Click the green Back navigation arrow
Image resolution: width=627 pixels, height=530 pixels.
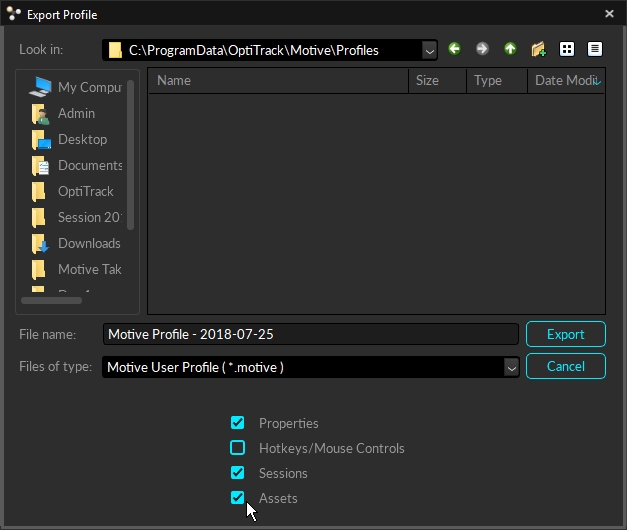pyautogui.click(x=455, y=49)
